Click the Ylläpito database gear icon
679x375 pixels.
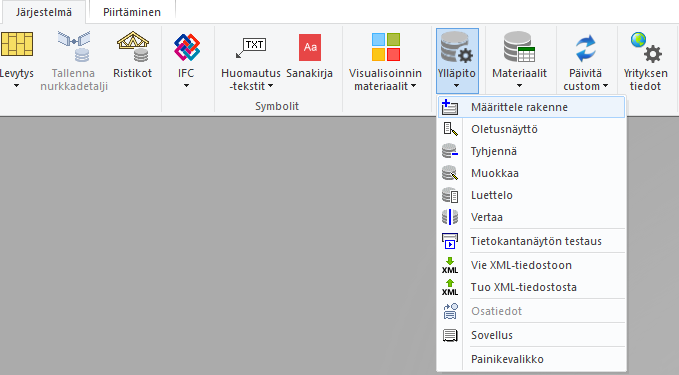[x=457, y=48]
